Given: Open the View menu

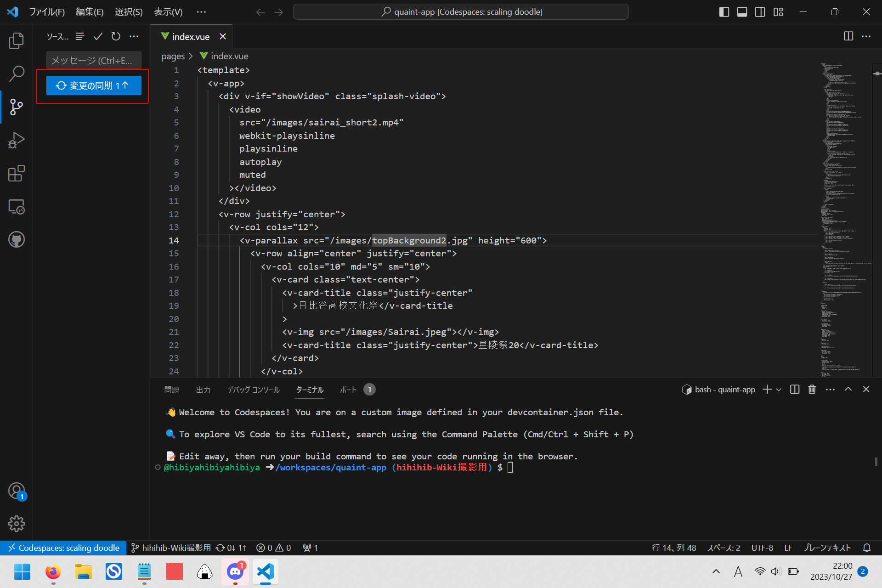Looking at the screenshot, I should pyautogui.click(x=168, y=12).
